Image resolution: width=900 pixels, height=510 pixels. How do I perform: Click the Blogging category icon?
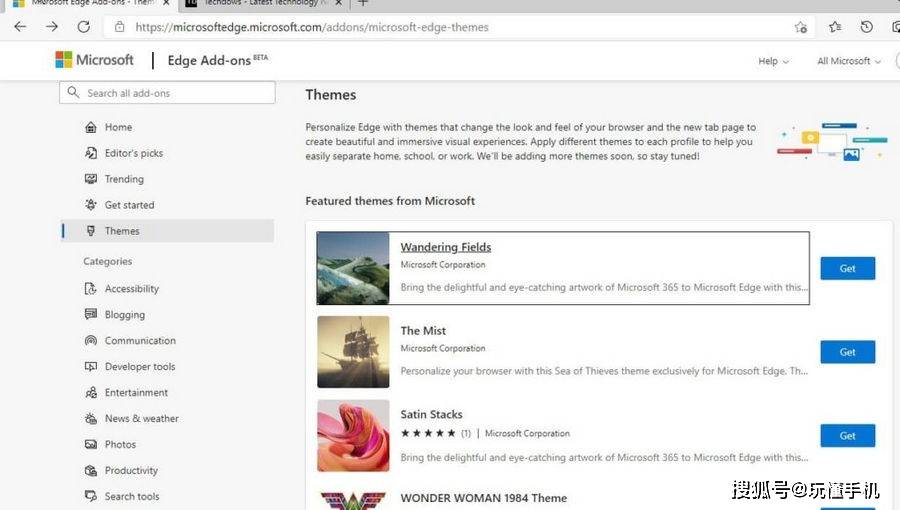tap(91, 314)
